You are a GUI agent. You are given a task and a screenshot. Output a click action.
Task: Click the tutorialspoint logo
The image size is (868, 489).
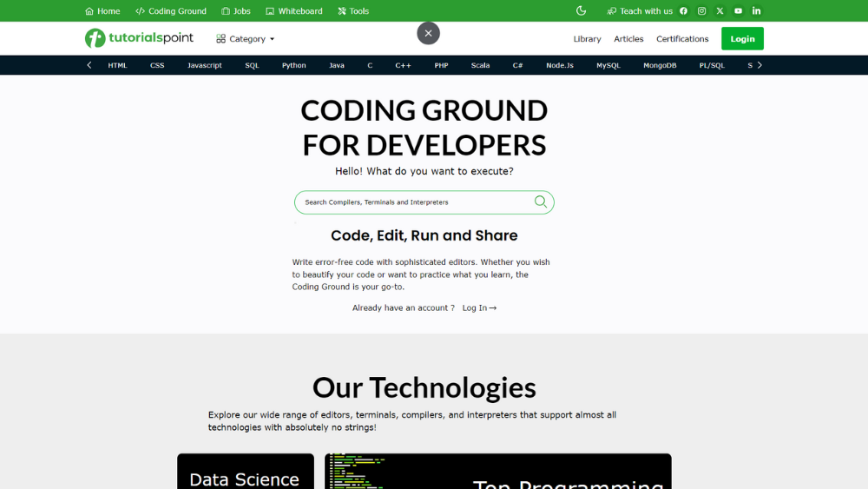[139, 38]
